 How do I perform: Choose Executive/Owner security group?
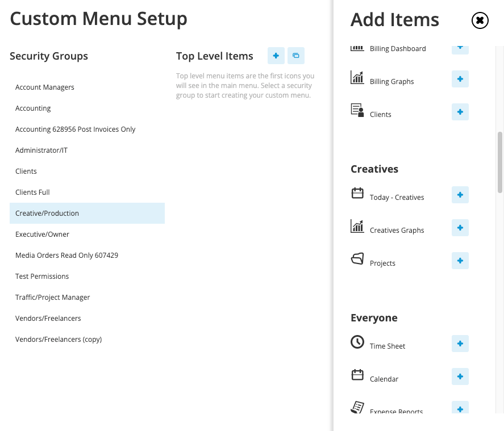(87, 234)
